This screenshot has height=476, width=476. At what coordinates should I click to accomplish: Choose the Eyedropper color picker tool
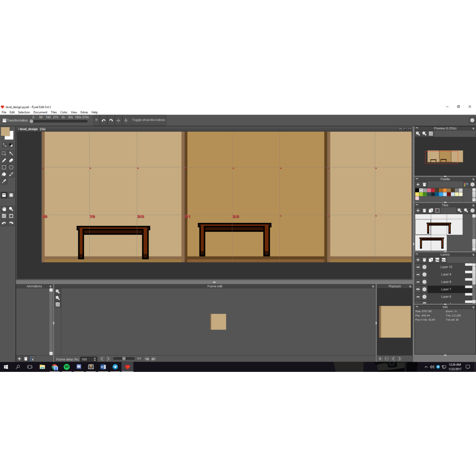click(4, 181)
